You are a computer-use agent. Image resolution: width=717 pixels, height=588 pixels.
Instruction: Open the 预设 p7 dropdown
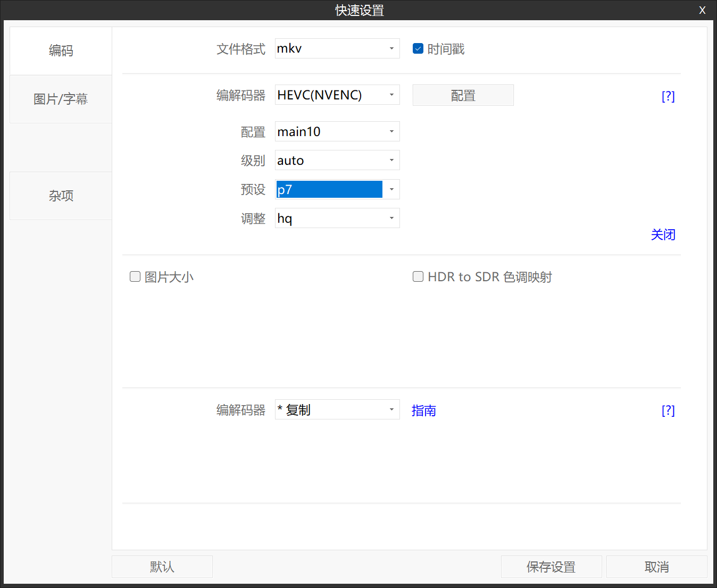[337, 189]
